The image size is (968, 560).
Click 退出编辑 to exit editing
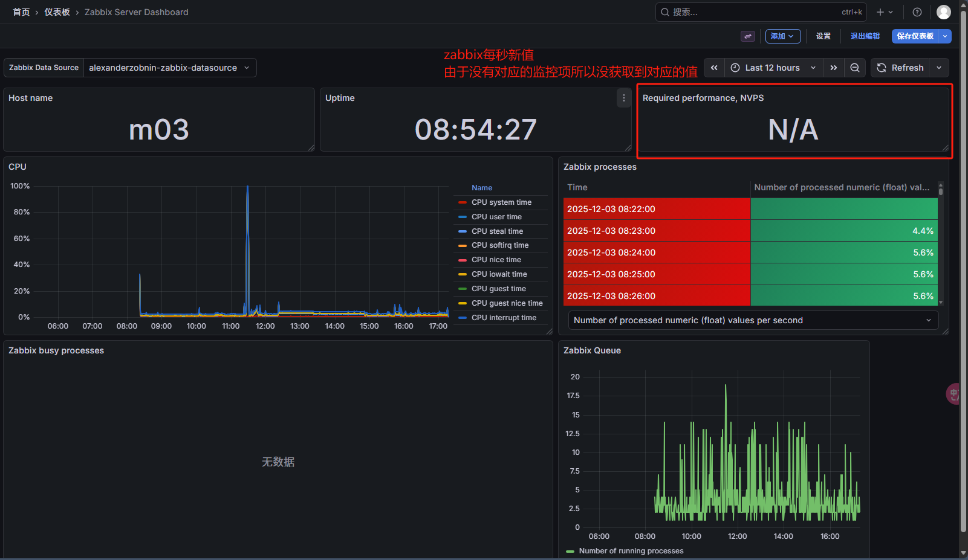865,36
